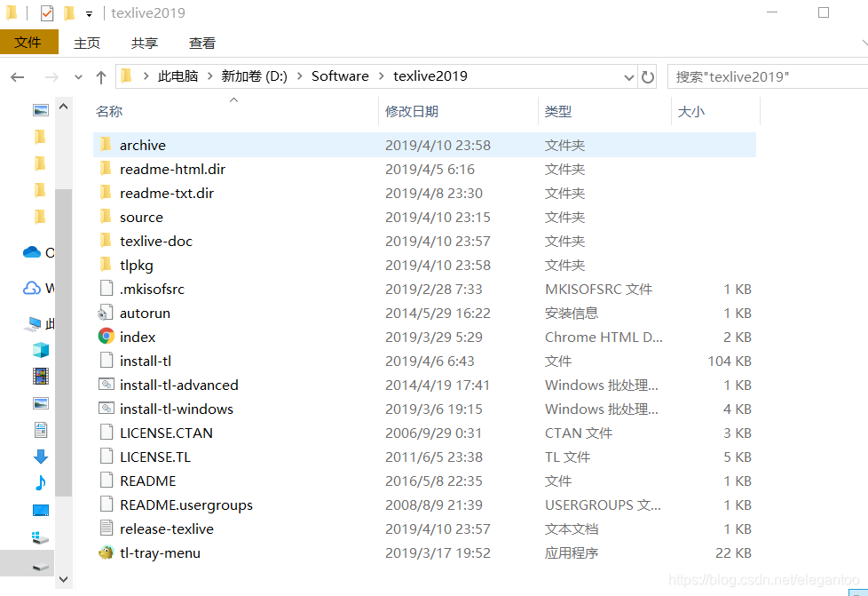This screenshot has height=596, width=868.
Task: Click the Refresh button beside address bar
Action: click(x=648, y=76)
